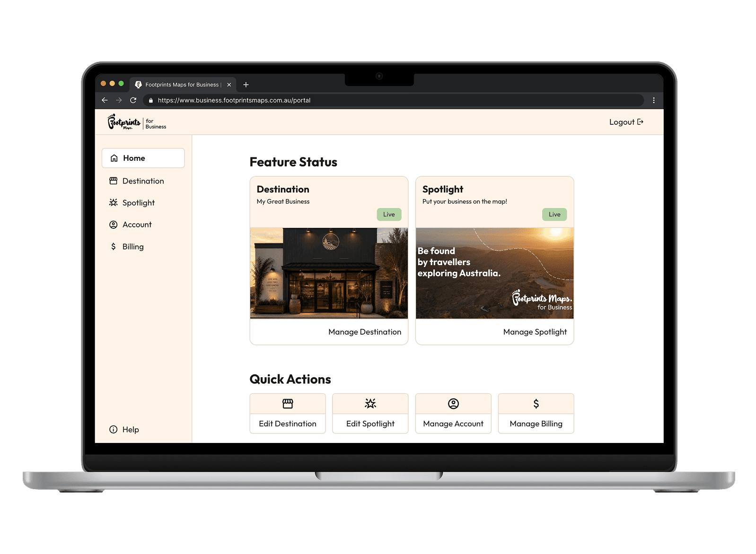Viewport: 756px width, 554px height.
Task: Click the Manage Account quick action
Action: coord(453,414)
